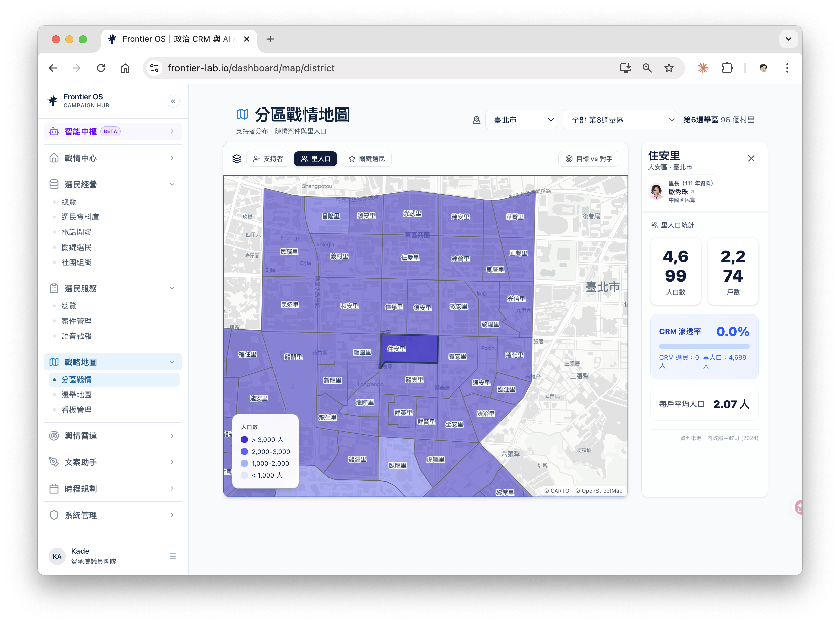Select 龍雲里 district on the map
Screen dimensions: 840x625
(414, 380)
